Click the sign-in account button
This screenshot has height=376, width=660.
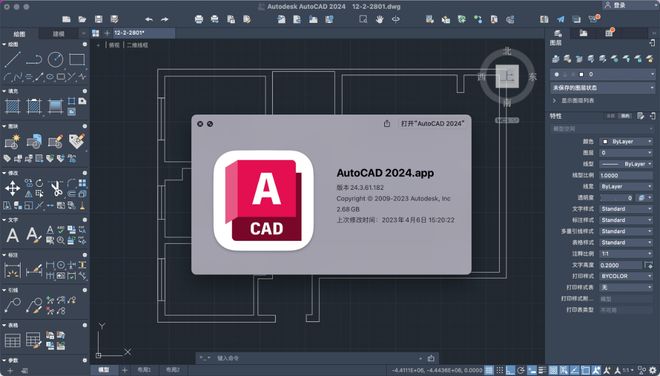tap(616, 5)
